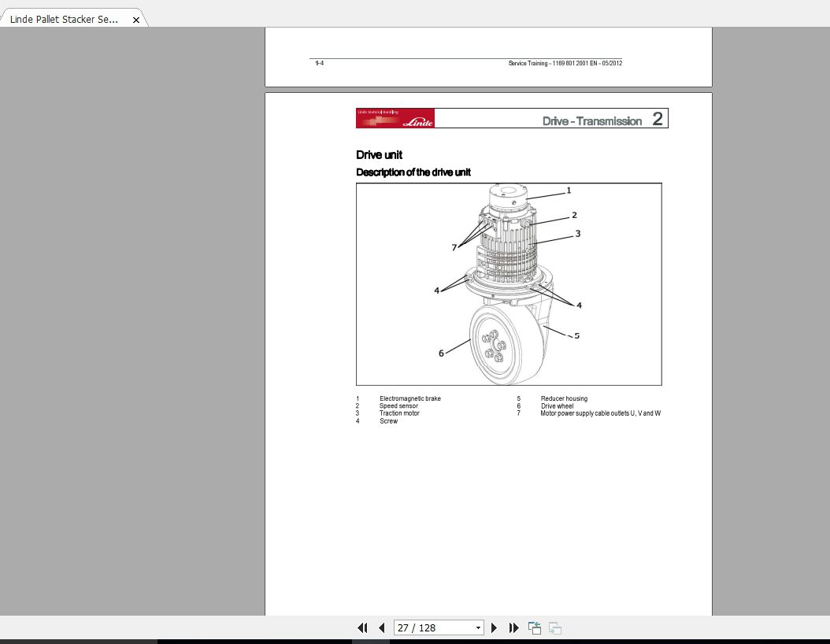The image size is (830, 644).
Task: Advance to the next page using the arrow
Action: coord(494,627)
